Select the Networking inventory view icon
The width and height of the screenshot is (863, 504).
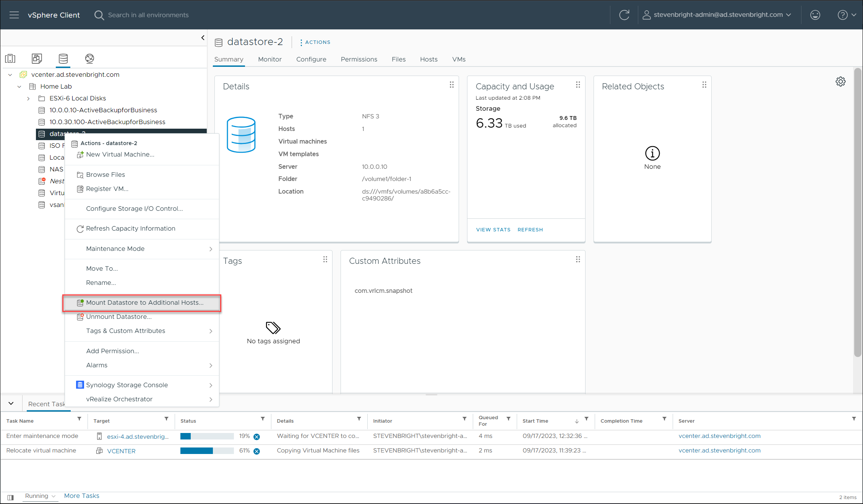tap(89, 58)
